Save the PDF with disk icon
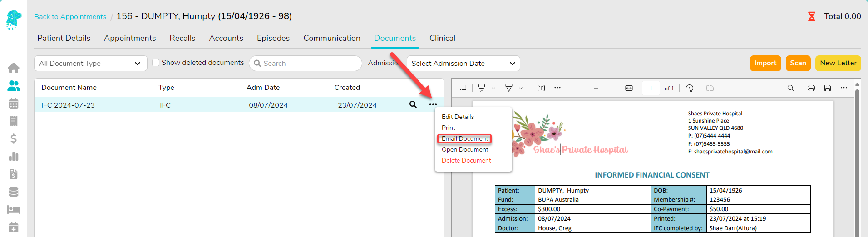The width and height of the screenshot is (868, 237). (x=828, y=88)
